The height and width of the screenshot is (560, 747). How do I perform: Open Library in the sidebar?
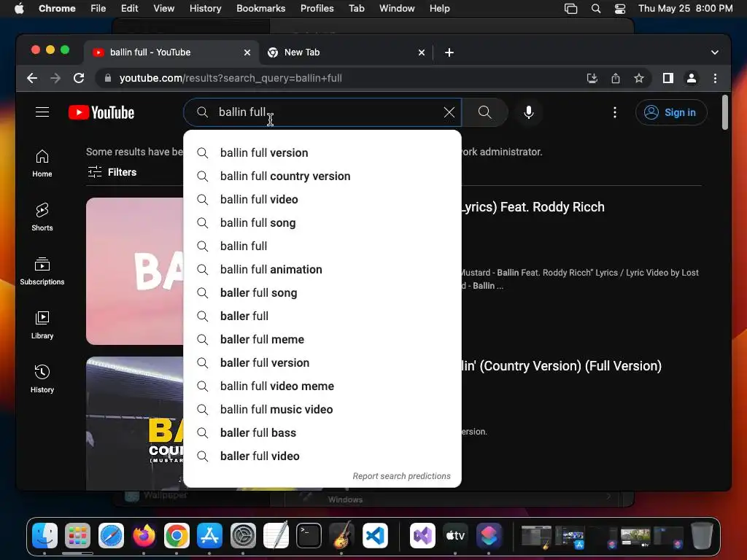click(x=42, y=324)
